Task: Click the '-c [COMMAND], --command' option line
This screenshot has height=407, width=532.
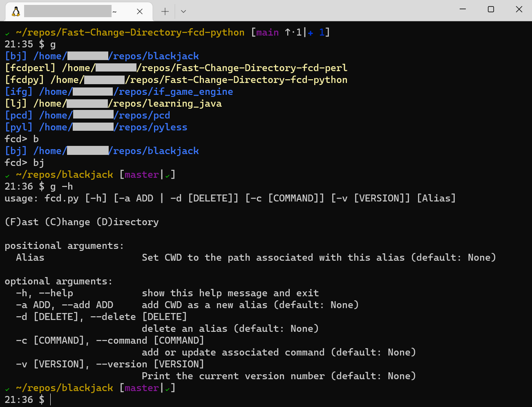Action: tap(110, 340)
